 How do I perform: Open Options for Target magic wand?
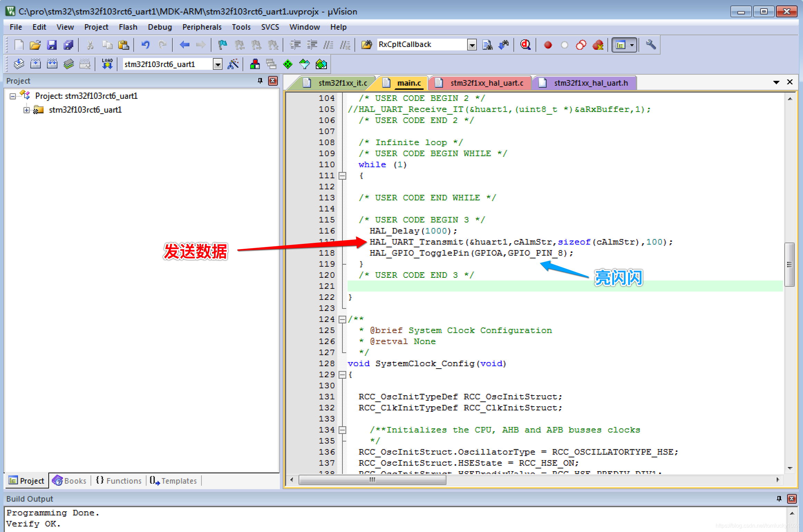point(233,64)
